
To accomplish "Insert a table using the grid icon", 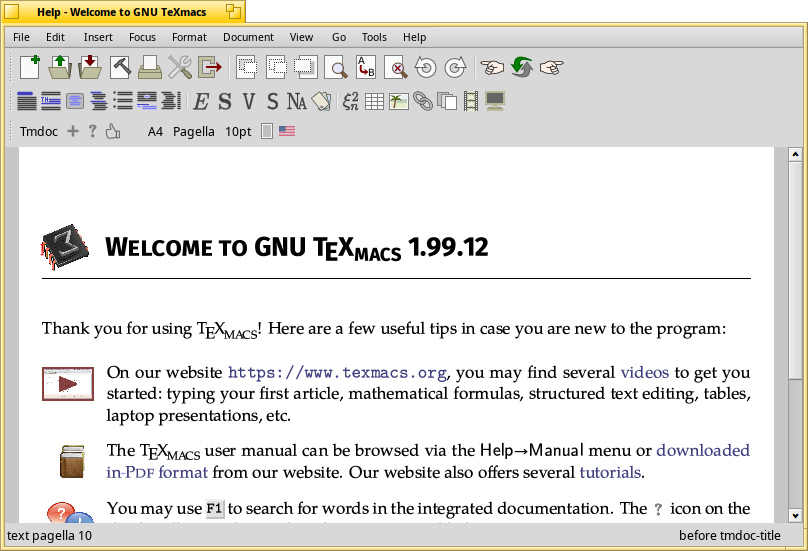I will (375, 102).
